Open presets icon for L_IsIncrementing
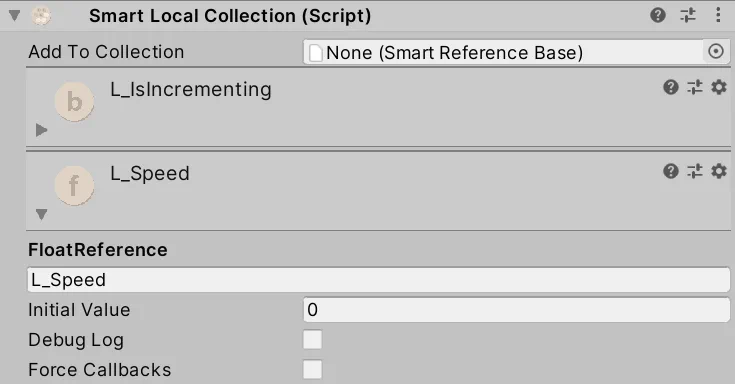The height and width of the screenshot is (384, 735). tap(695, 87)
